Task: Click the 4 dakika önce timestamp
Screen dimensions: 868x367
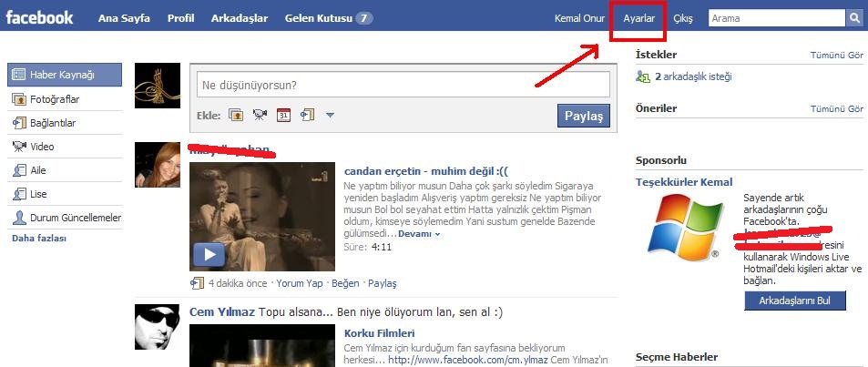Action: (238, 283)
